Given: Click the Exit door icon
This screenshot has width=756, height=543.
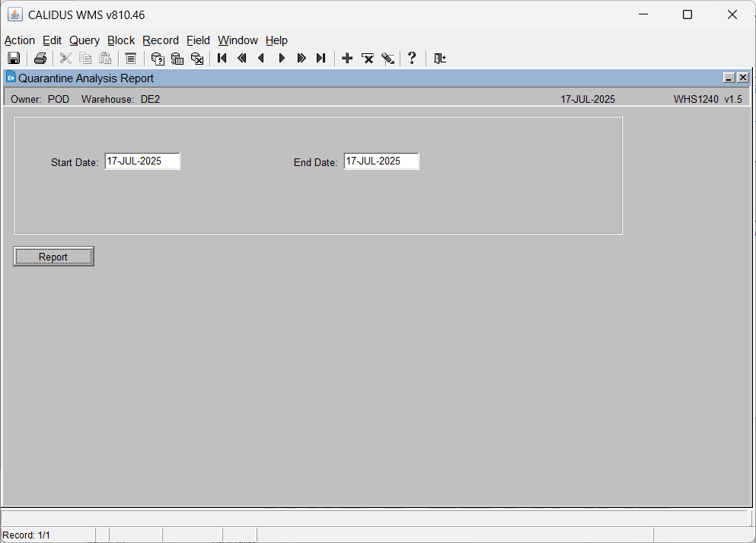Looking at the screenshot, I should 440,59.
